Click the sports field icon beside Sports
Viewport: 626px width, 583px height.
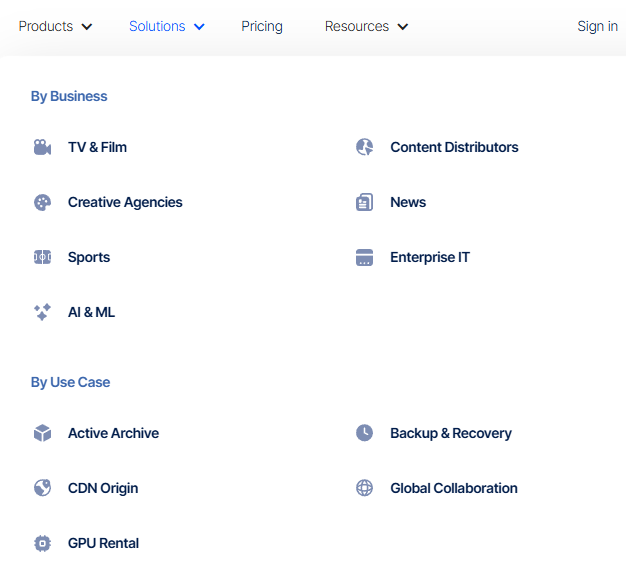point(42,257)
